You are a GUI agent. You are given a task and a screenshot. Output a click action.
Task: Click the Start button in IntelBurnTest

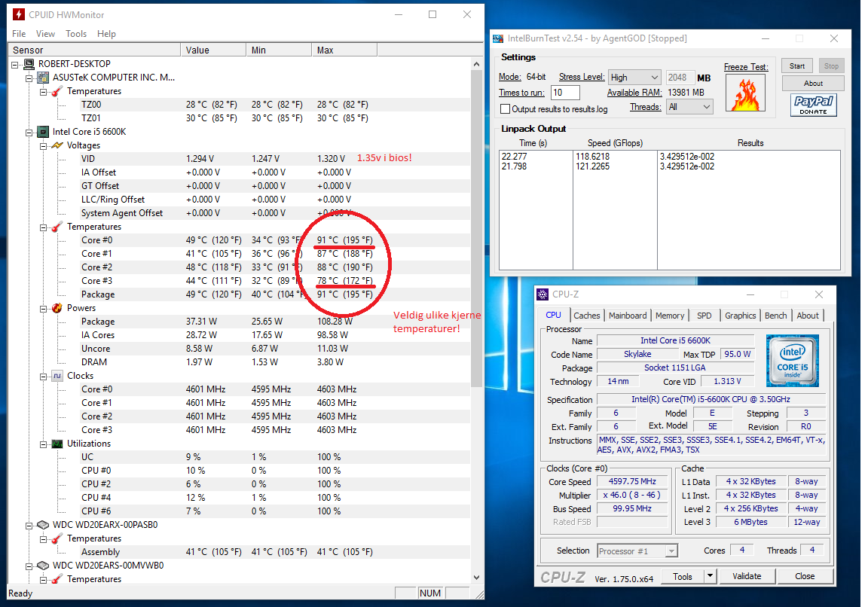click(x=797, y=66)
